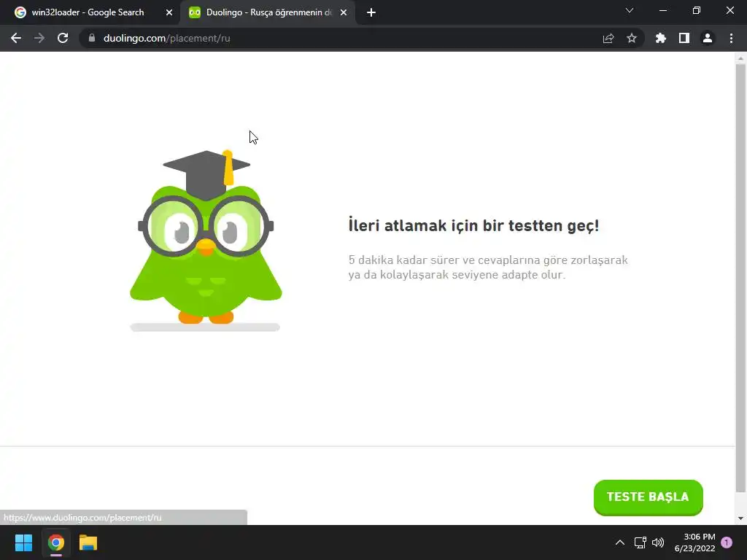
Task: Click Chrome in the taskbar
Action: pos(55,542)
